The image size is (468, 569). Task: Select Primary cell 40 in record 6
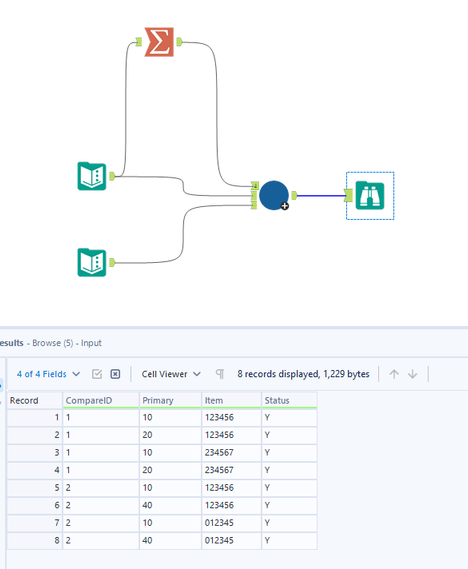tap(170, 505)
